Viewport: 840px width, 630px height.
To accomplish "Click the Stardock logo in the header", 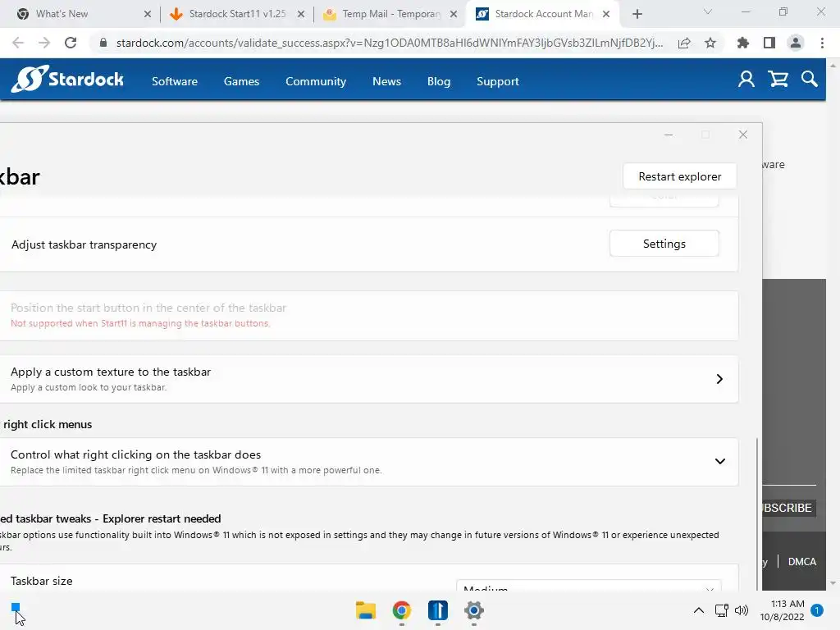I will click(x=67, y=80).
